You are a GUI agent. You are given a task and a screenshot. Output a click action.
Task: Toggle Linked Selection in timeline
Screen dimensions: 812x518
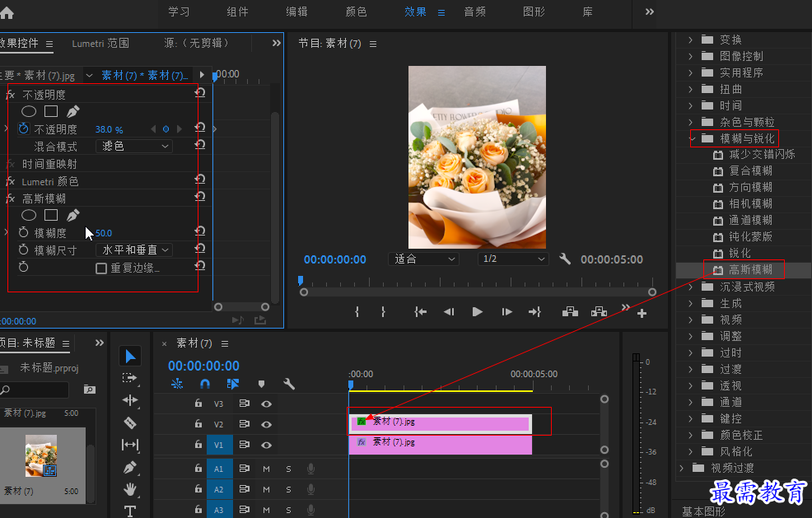232,384
